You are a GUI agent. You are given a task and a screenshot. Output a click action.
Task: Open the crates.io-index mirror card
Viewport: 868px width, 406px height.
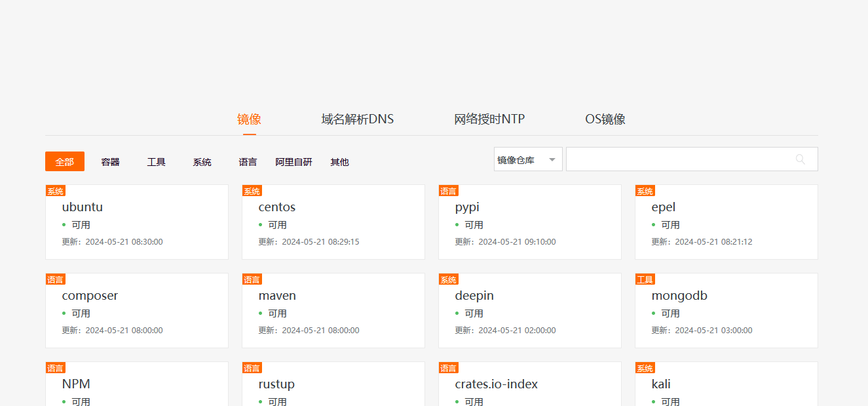click(x=530, y=384)
